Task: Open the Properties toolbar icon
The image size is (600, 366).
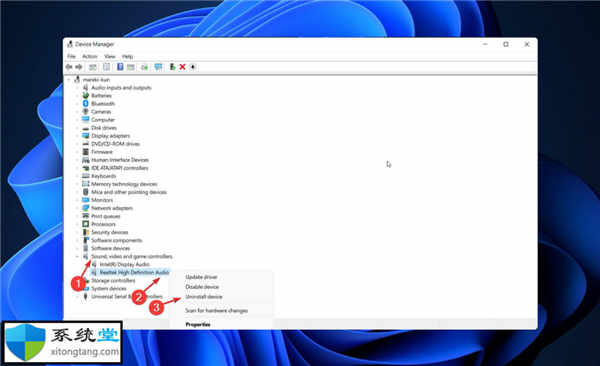Action: click(x=106, y=67)
